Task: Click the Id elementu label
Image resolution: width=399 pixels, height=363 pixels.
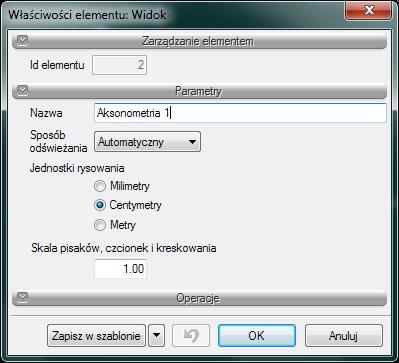Action: [57, 65]
